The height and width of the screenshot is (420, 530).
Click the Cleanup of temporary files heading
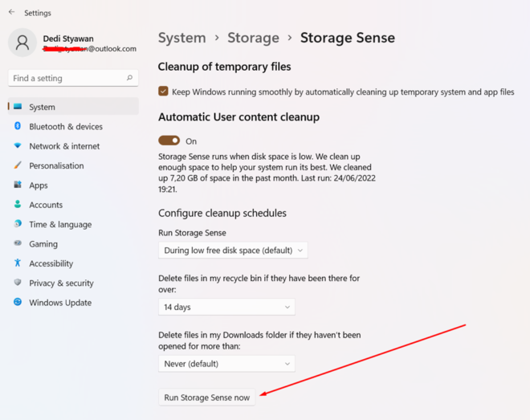[x=224, y=67]
